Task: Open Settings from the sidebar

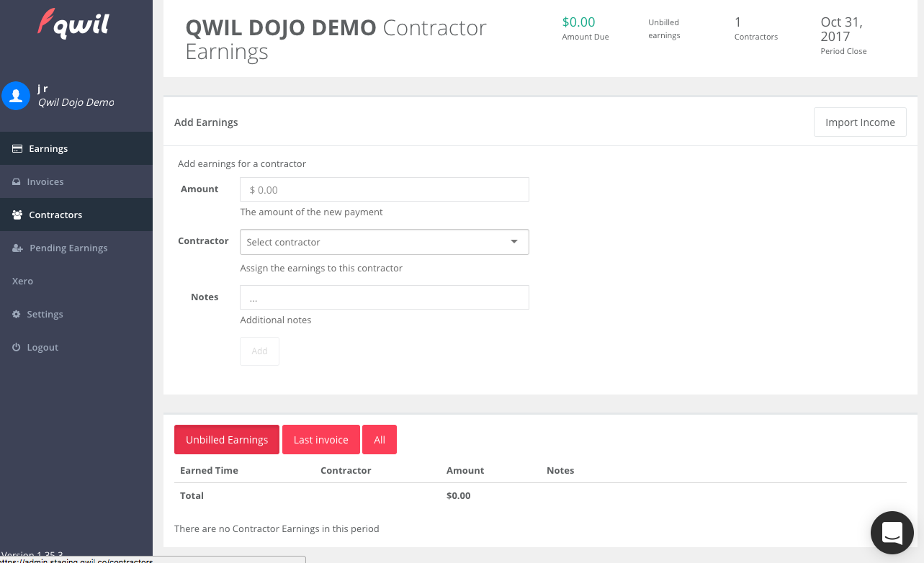Action: [76, 314]
